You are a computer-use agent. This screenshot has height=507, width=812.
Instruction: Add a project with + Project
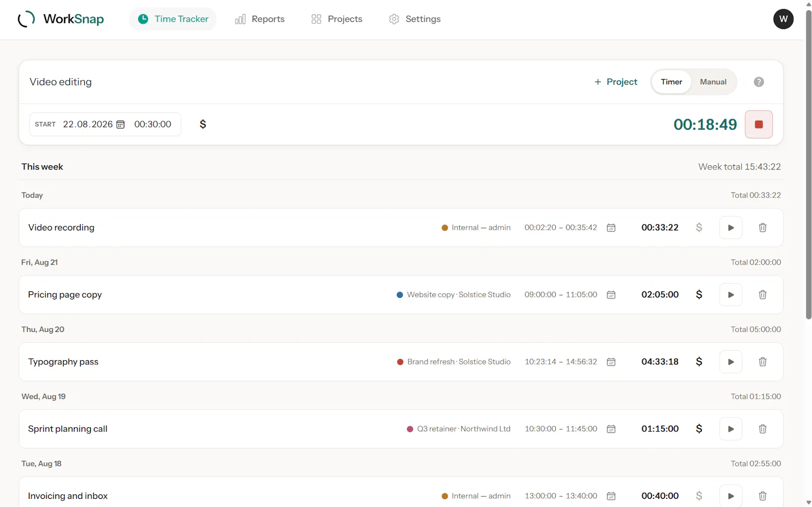click(616, 82)
